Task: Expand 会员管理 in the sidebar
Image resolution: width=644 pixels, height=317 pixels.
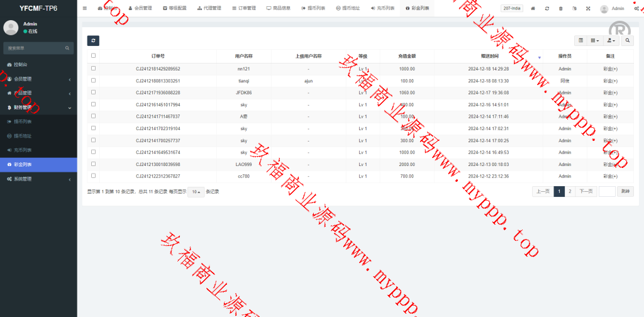Action: (x=38, y=79)
